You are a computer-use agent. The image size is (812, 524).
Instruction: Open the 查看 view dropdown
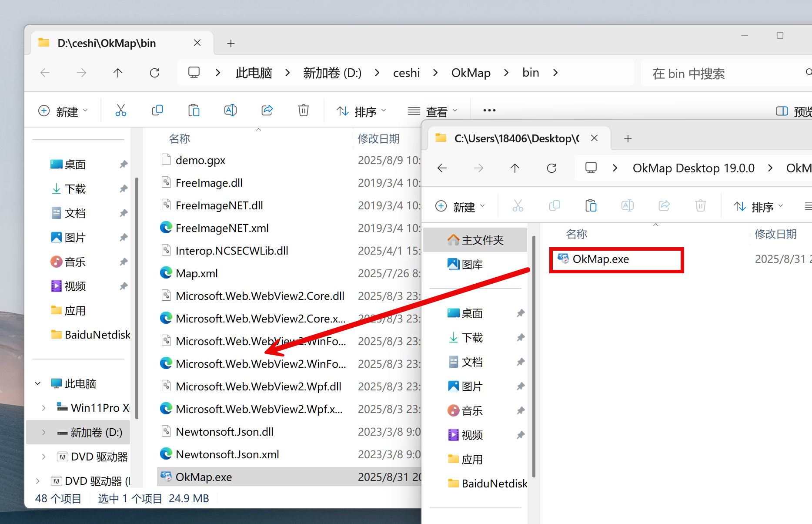[433, 111]
